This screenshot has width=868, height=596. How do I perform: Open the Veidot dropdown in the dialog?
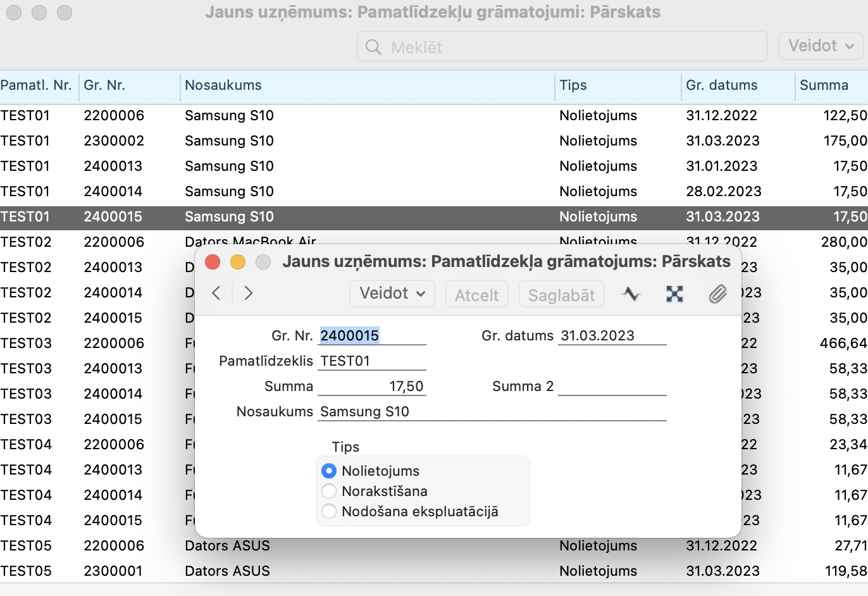(x=392, y=294)
